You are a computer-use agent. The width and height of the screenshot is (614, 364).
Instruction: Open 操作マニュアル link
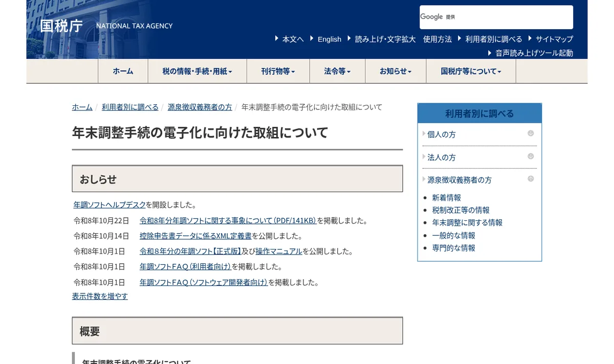click(x=279, y=252)
